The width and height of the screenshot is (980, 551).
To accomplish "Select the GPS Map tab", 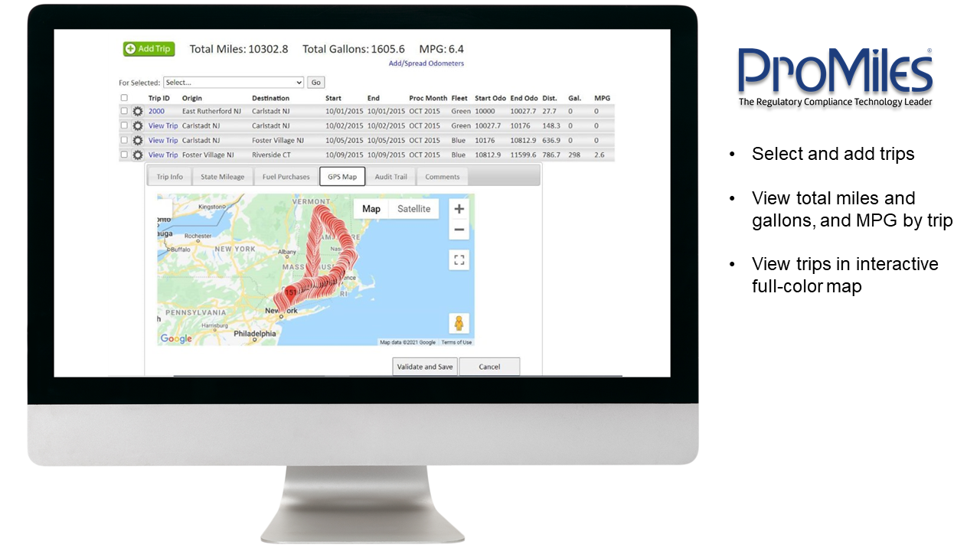I will click(342, 177).
